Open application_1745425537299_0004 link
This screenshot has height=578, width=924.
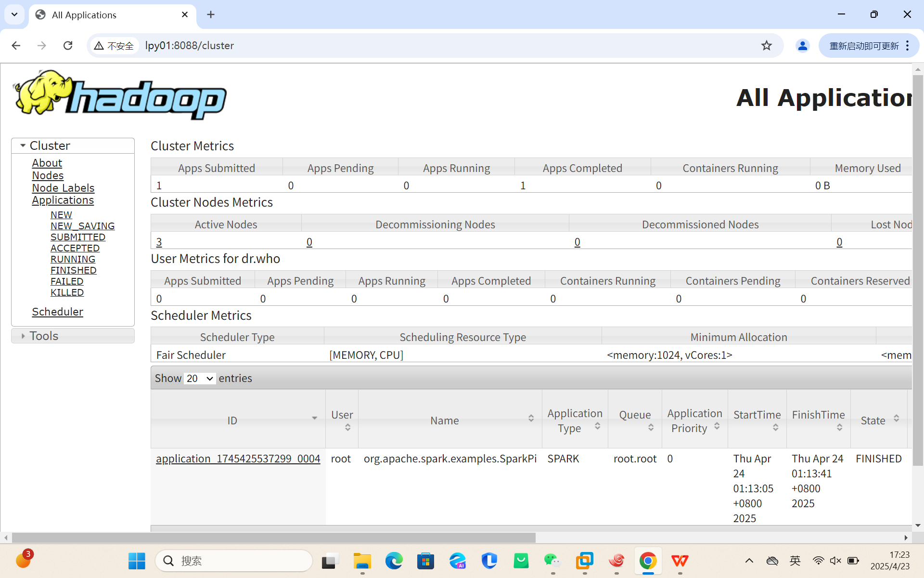[238, 459]
